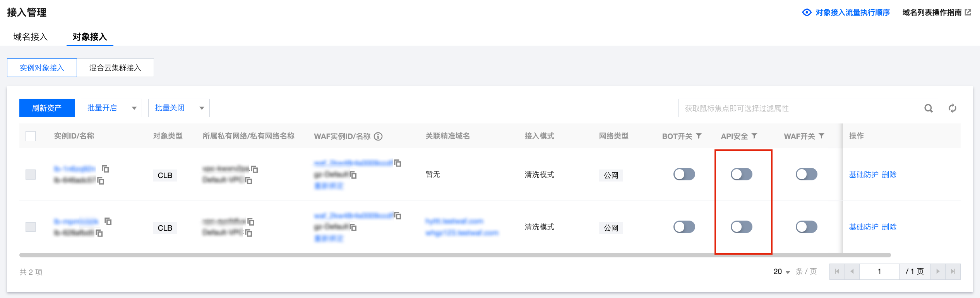
Task: Click the page number input field
Action: [879, 272]
